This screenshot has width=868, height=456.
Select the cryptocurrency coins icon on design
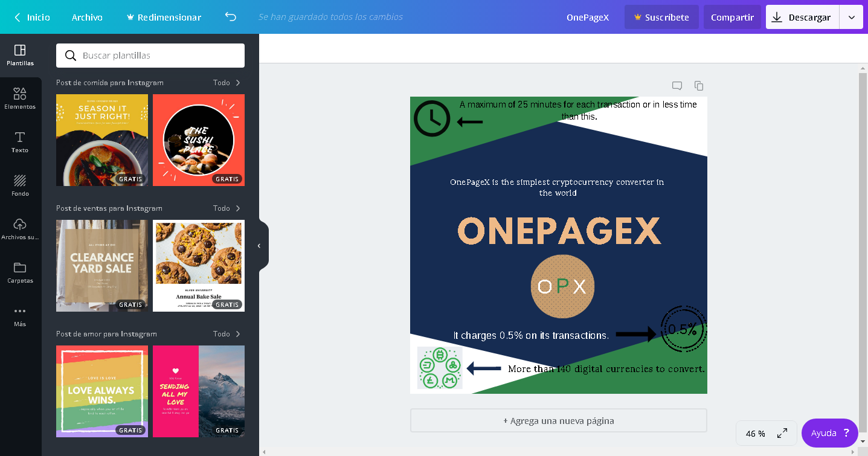[440, 367]
